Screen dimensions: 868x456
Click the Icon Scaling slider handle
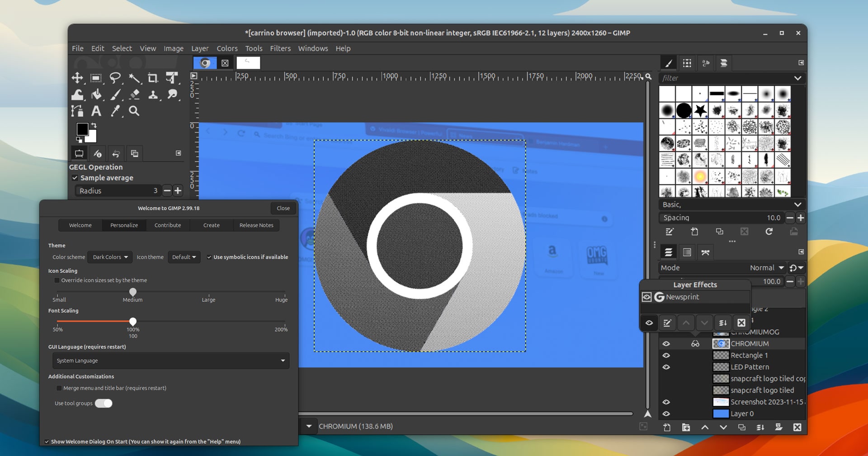click(133, 291)
